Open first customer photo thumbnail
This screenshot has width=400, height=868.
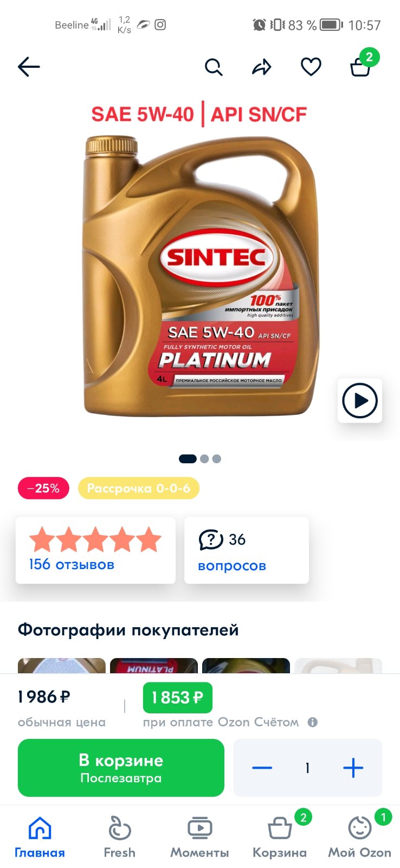coord(62,666)
